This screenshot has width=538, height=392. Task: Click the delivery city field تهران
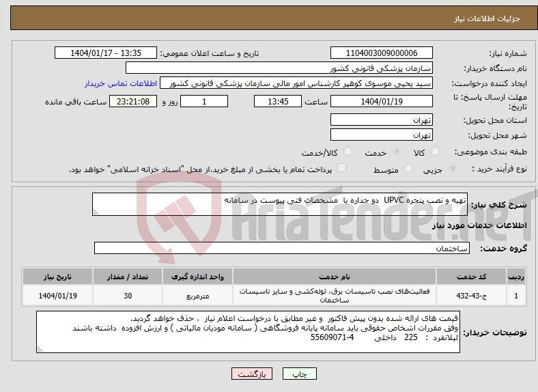(381, 135)
